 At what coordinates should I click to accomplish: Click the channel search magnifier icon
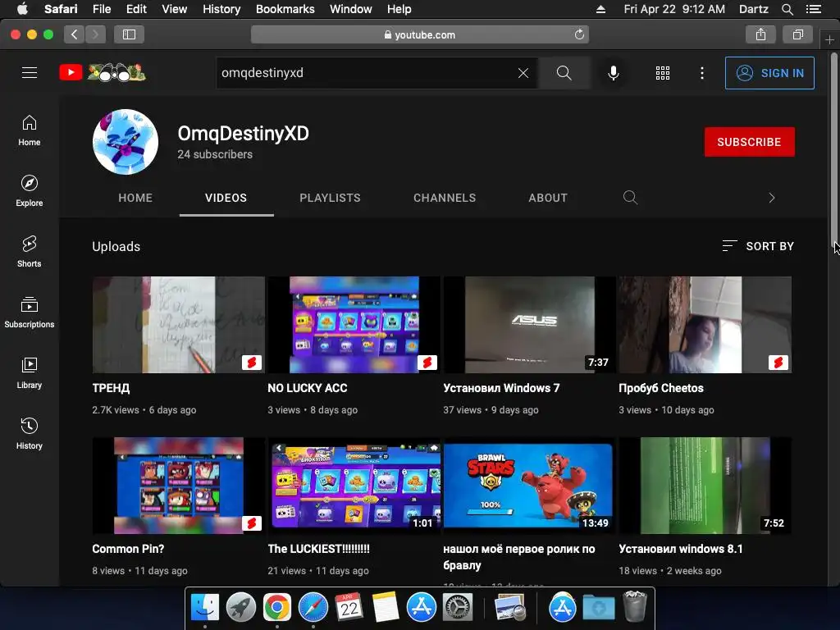coord(631,198)
